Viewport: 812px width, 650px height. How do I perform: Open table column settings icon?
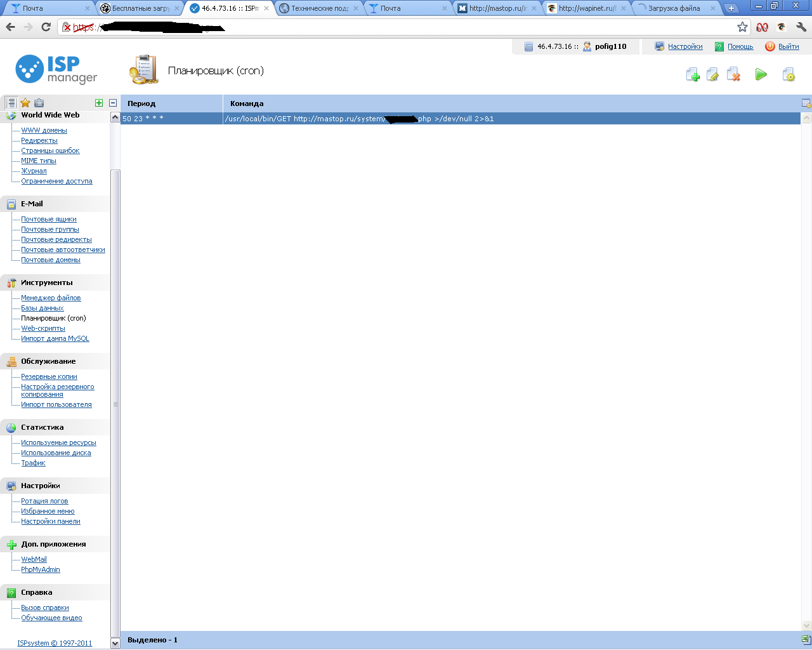806,103
